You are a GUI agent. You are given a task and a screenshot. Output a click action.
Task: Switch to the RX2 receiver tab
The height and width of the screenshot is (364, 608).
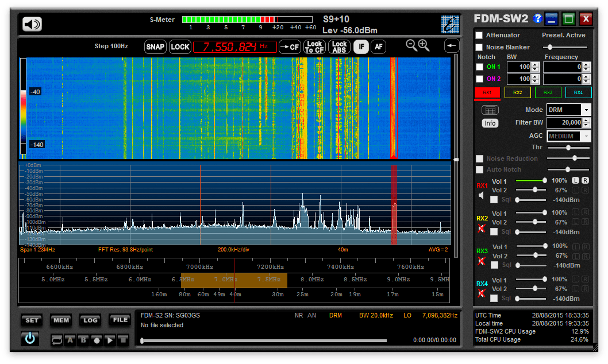[517, 92]
